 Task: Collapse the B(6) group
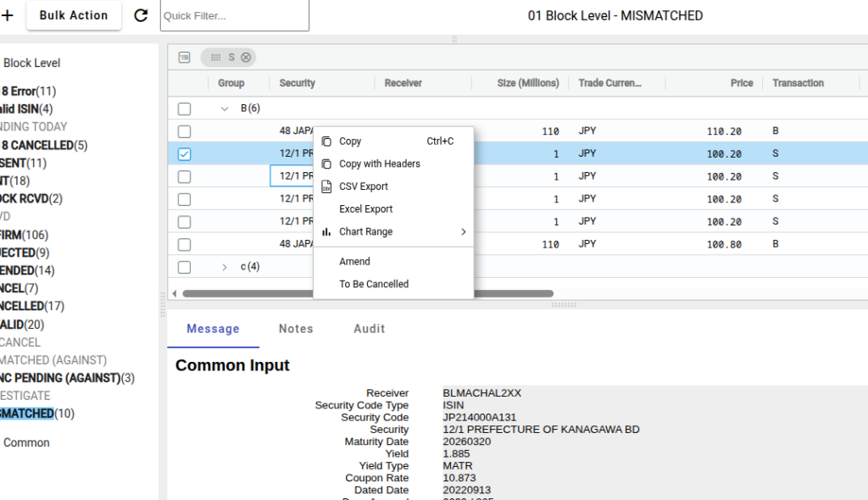click(x=224, y=108)
